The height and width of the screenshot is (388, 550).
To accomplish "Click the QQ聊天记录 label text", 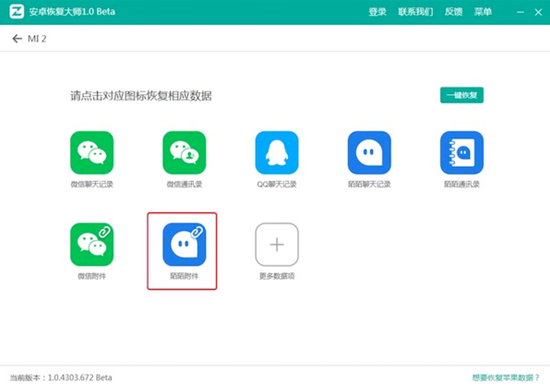I will [x=277, y=184].
